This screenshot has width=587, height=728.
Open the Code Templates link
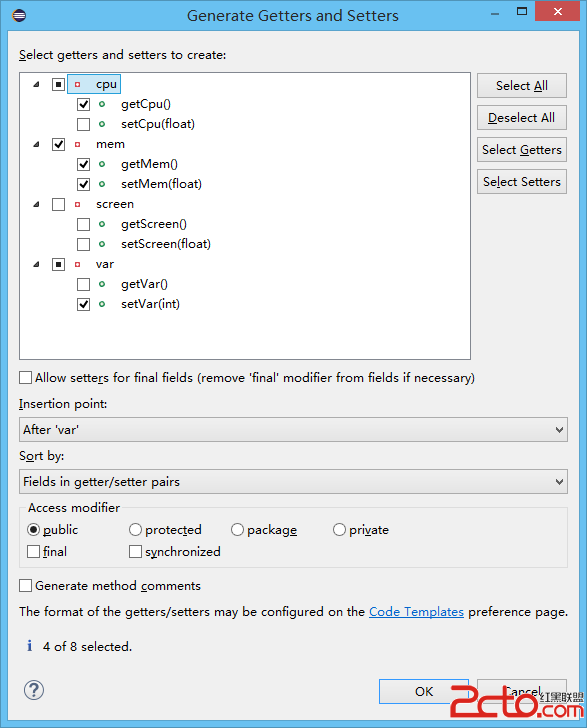(x=416, y=612)
